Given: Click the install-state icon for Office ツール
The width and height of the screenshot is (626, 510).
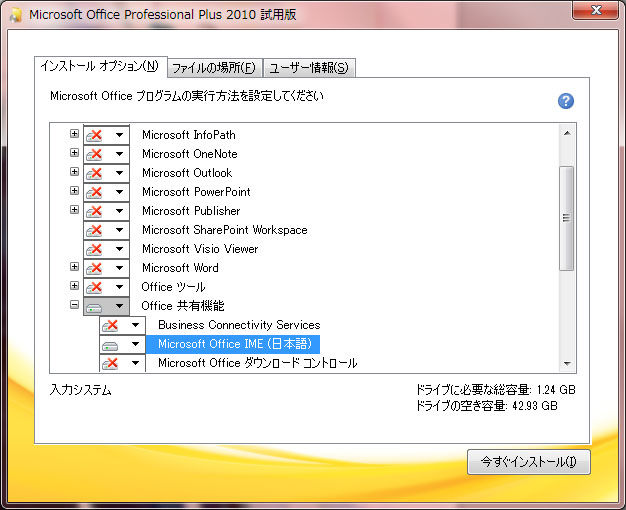Looking at the screenshot, I should (94, 287).
